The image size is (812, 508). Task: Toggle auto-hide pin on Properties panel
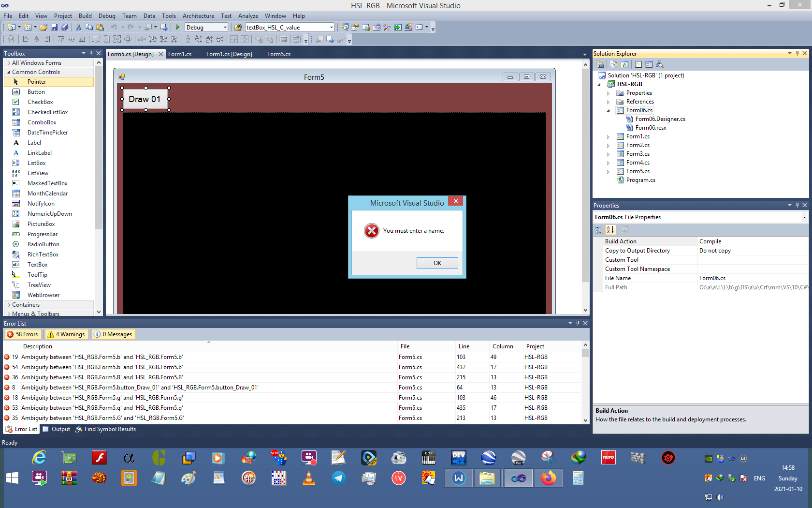[x=797, y=205]
